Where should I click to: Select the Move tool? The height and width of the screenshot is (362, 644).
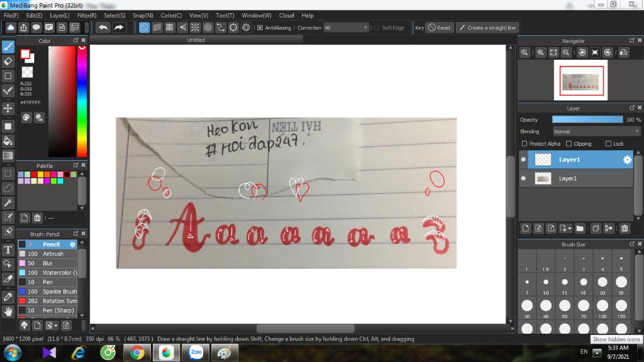point(8,108)
